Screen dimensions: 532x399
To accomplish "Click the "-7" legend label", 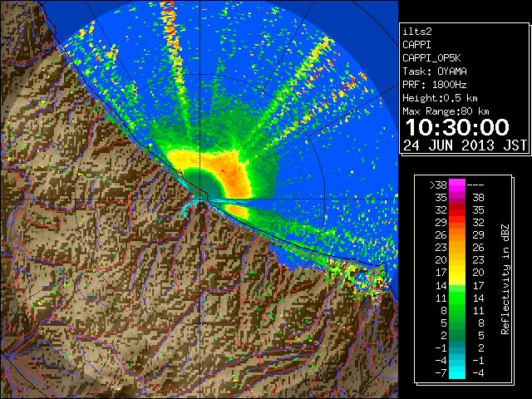I will [x=441, y=373].
